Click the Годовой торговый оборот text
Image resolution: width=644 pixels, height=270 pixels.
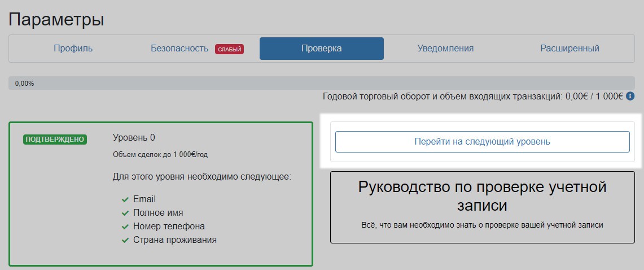click(473, 97)
